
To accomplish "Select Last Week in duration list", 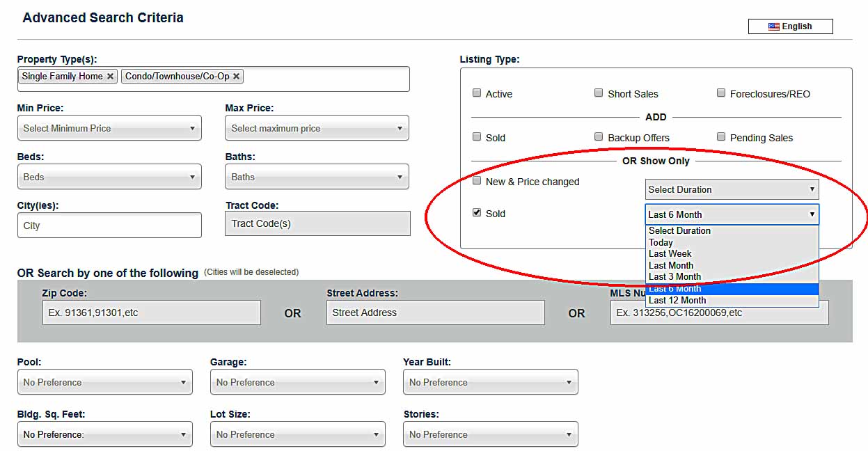I will click(x=670, y=254).
